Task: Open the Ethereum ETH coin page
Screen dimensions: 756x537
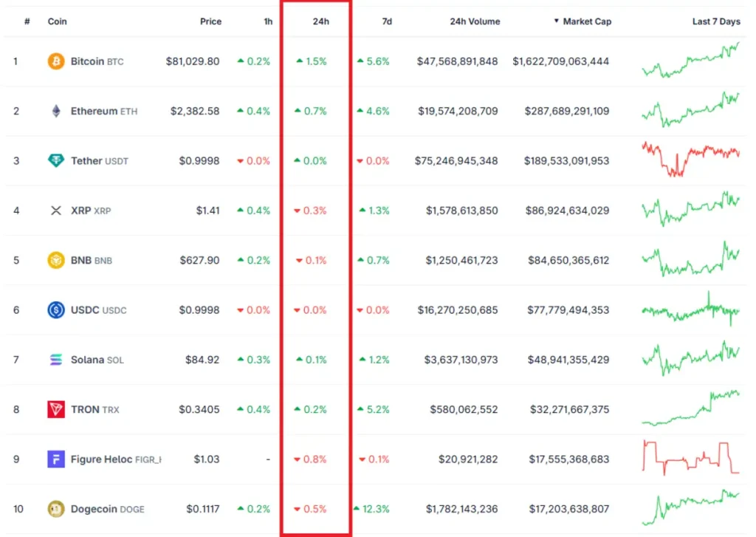Action: click(103, 111)
